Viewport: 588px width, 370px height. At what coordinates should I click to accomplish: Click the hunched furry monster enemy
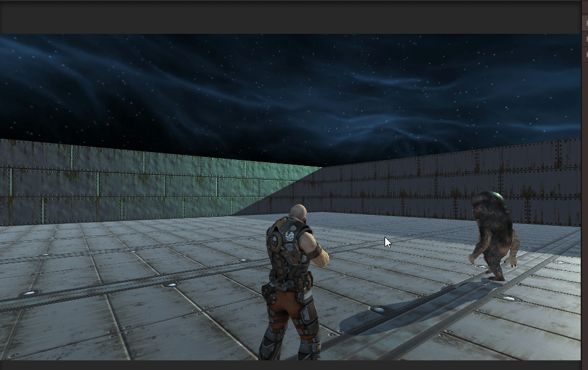[494, 236]
